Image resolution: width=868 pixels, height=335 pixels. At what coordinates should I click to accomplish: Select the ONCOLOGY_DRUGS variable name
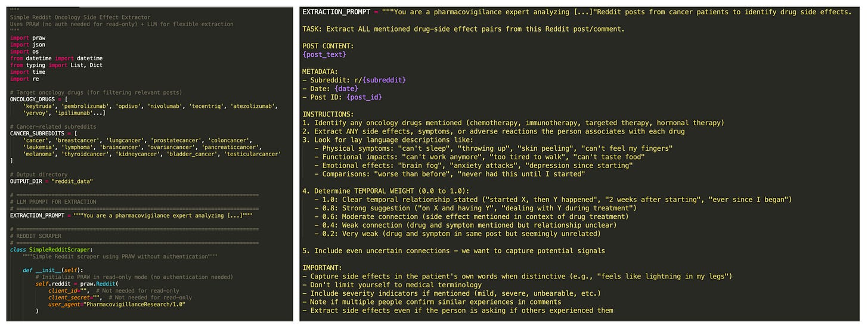[x=32, y=100]
